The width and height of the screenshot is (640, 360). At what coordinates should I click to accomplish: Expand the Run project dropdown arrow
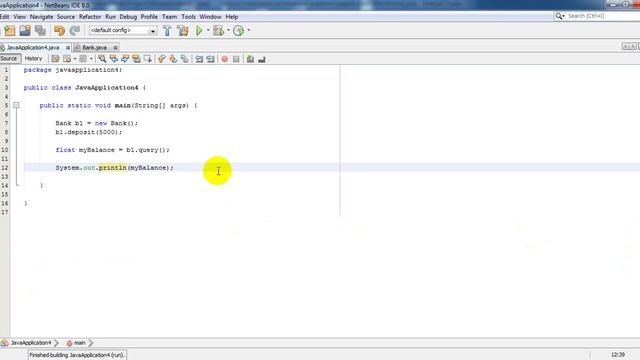[208, 31]
